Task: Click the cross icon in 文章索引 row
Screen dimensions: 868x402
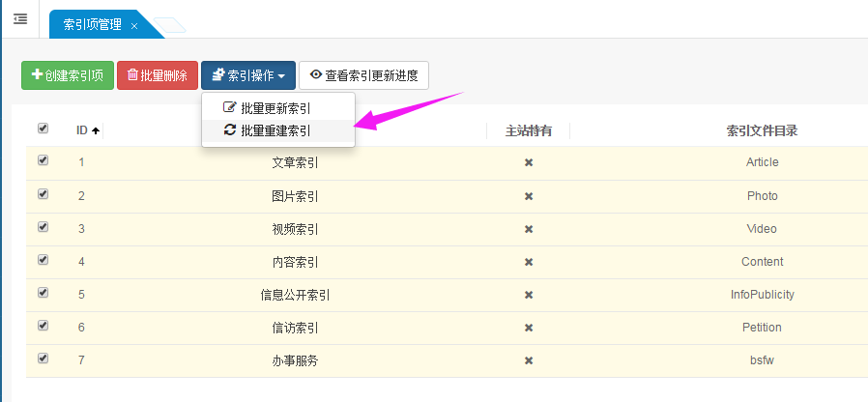Action: (529, 162)
